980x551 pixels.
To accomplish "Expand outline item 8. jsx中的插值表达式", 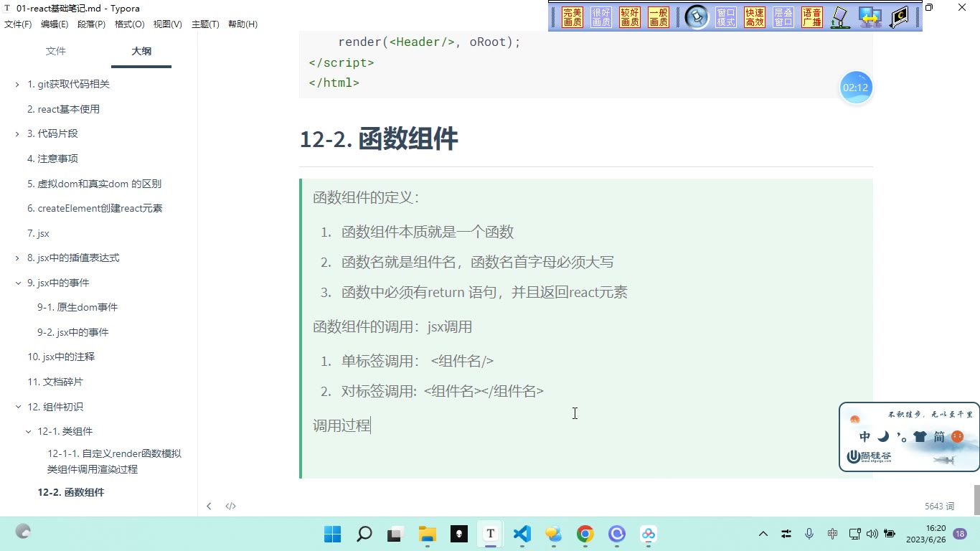I will coord(17,258).
